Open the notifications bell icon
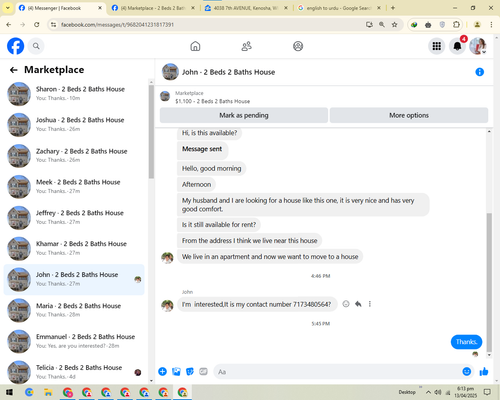500x400 pixels. [457, 46]
